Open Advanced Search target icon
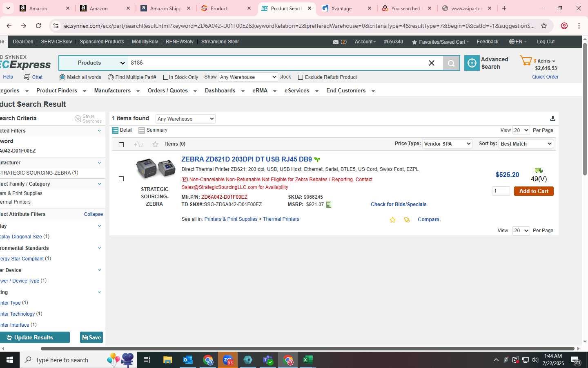588x368 pixels. (472, 63)
